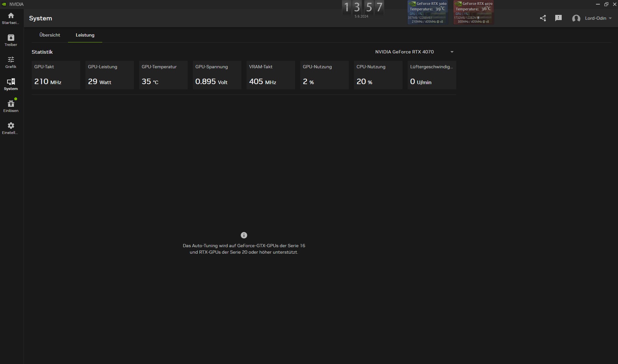Click the info icon above Auto-Tuning note
The height and width of the screenshot is (364, 618).
click(x=244, y=235)
